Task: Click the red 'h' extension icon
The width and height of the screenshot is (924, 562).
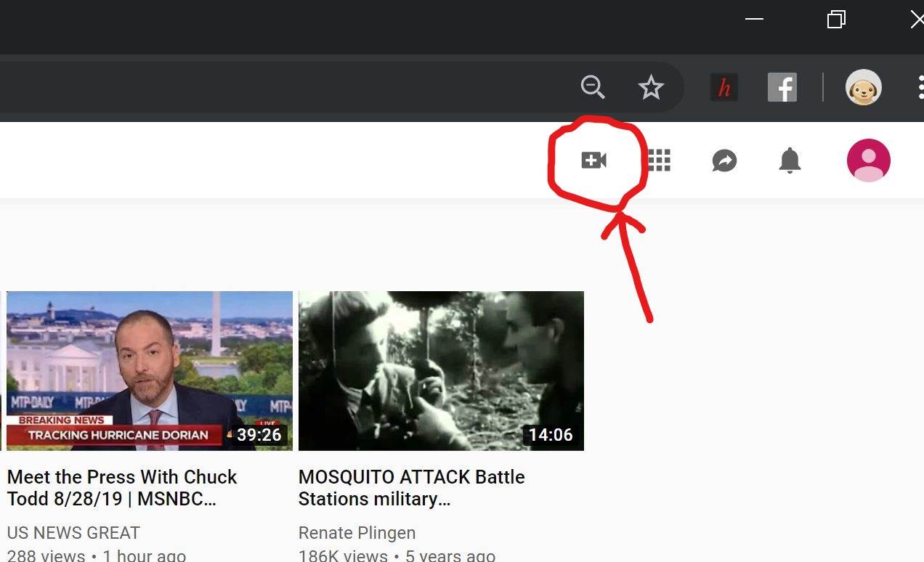Action: pyautogui.click(x=724, y=86)
